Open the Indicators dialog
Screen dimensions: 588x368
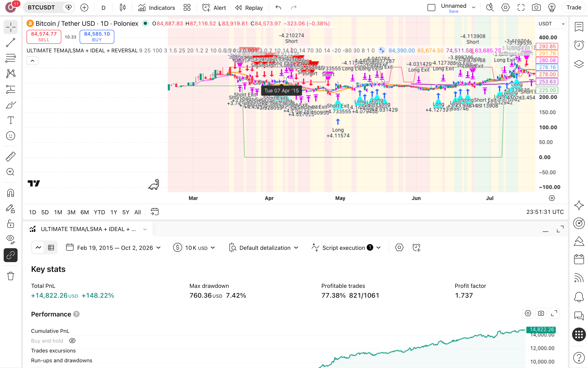pos(156,8)
